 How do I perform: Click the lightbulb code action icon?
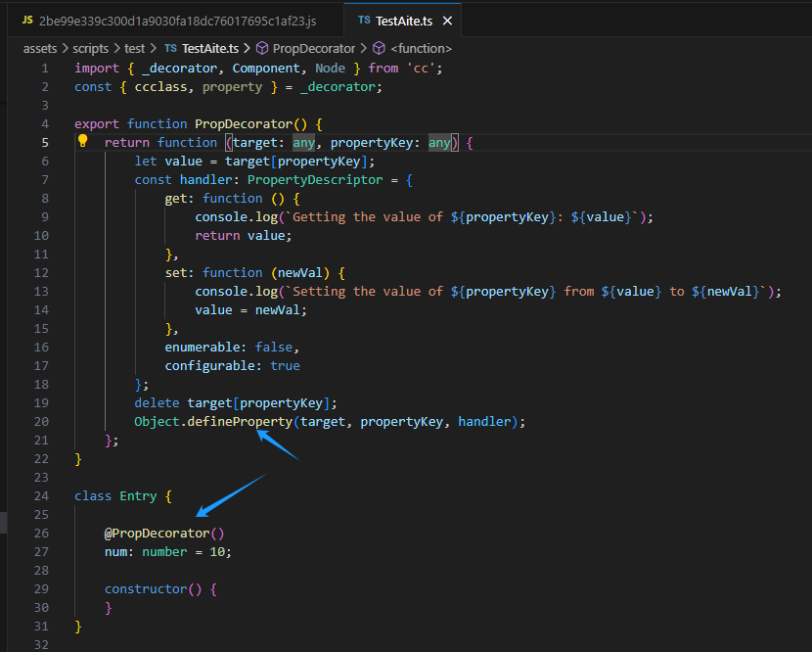point(83,142)
